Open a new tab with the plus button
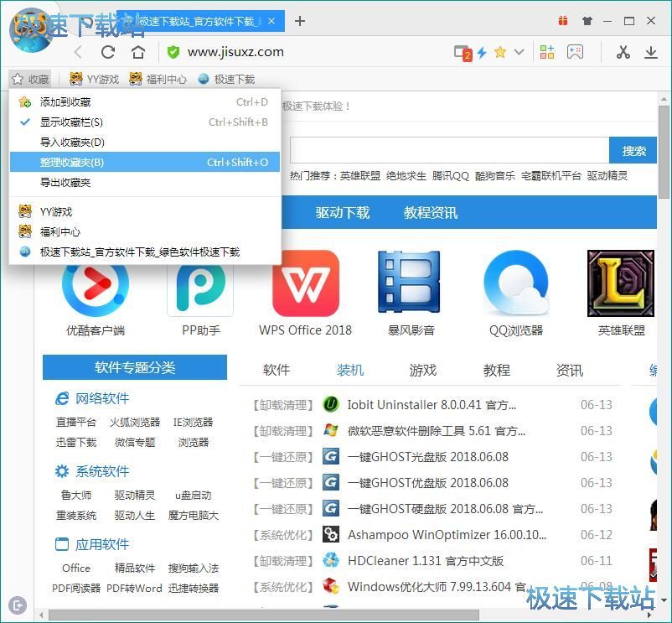 300,21
